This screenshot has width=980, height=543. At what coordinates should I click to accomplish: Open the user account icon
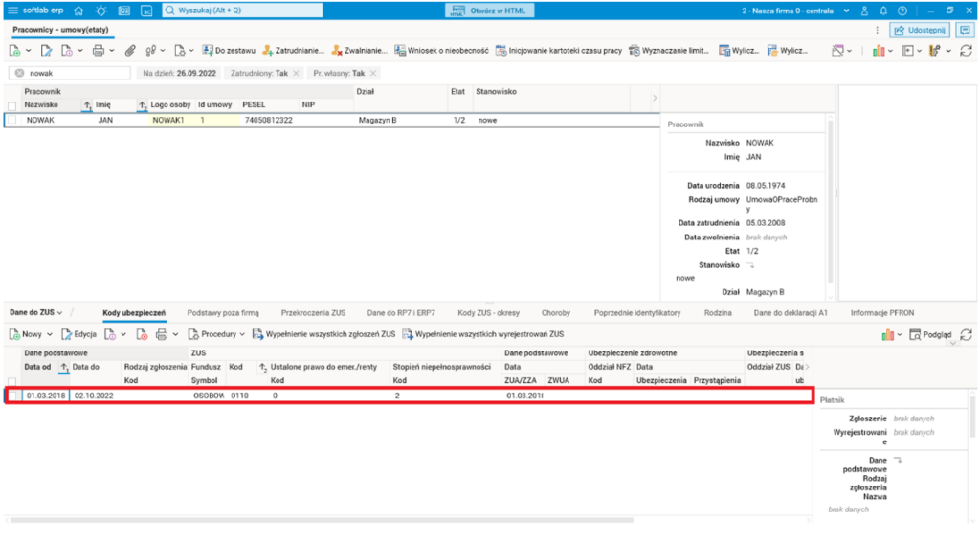pos(864,11)
